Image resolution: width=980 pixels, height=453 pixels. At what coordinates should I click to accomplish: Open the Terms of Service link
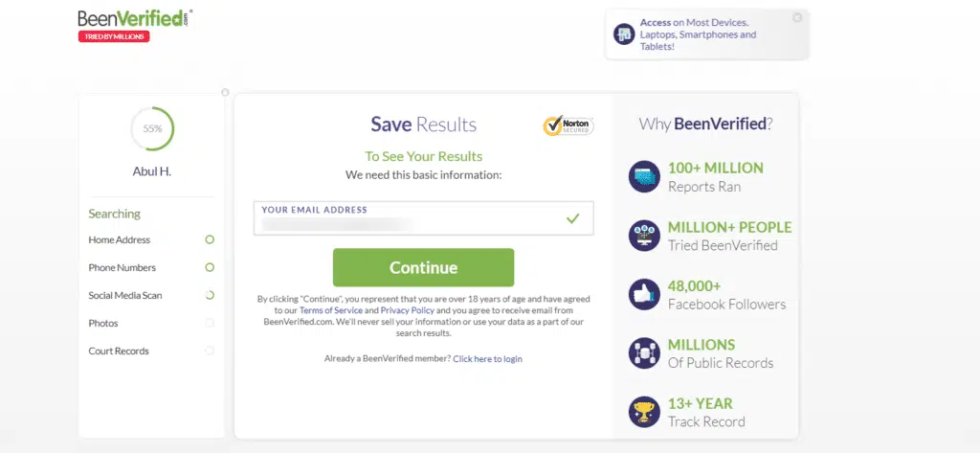coord(330,310)
